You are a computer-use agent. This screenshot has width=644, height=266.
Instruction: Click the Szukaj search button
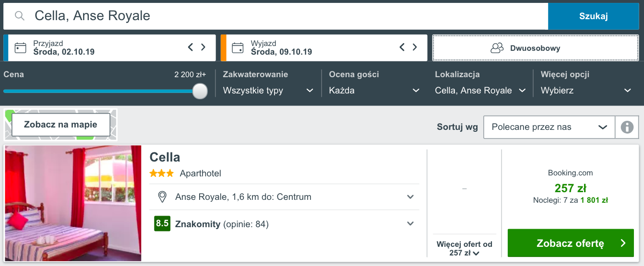[x=594, y=16]
